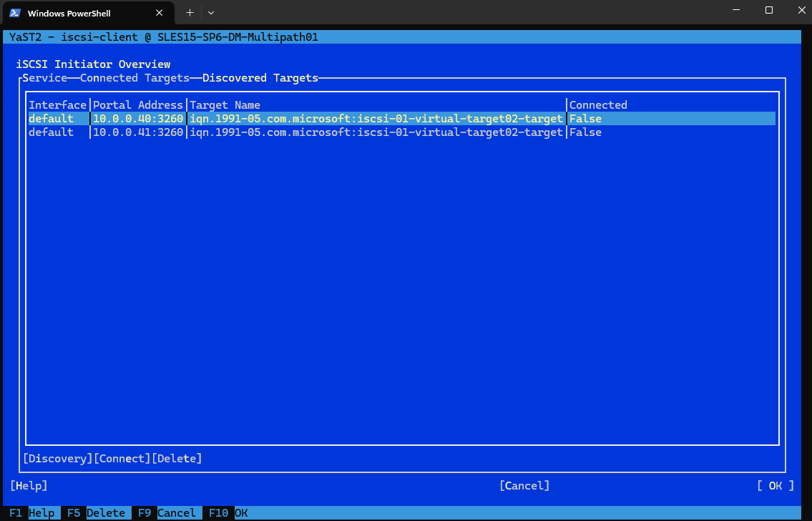Click F1 Help in the function key bar
Viewport: 812px width, 521px height.
click(x=31, y=512)
